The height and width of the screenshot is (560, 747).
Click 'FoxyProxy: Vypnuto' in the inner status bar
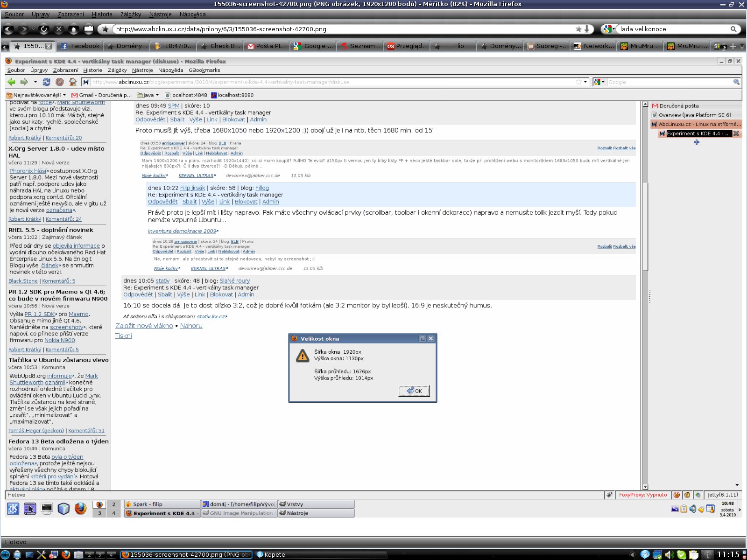(643, 495)
